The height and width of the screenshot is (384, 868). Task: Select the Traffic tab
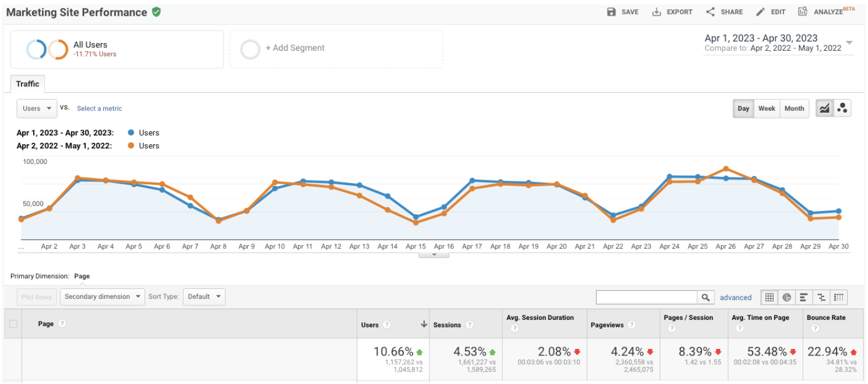pyautogui.click(x=27, y=84)
